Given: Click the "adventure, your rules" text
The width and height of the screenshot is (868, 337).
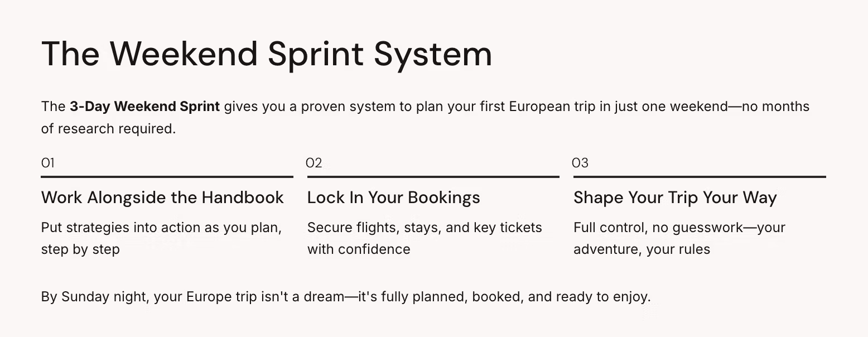Looking at the screenshot, I should tap(642, 249).
